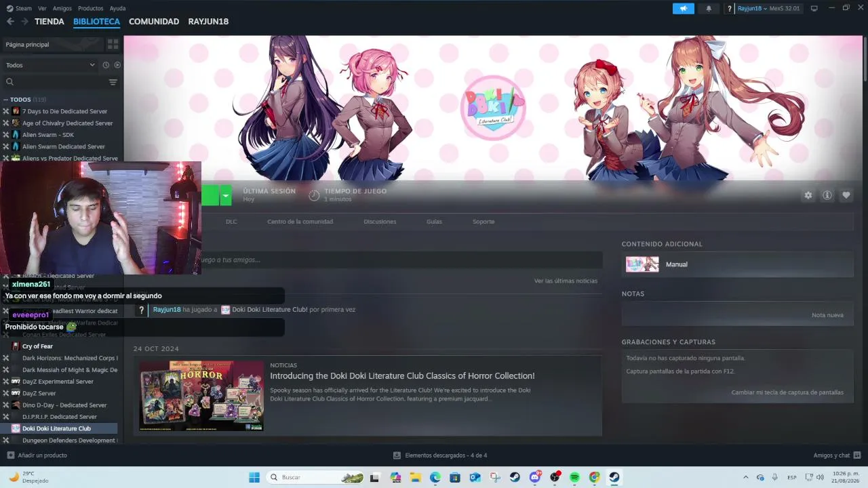Open Microsoft Edge from the taskbar
The height and width of the screenshot is (488, 868).
[x=435, y=477]
